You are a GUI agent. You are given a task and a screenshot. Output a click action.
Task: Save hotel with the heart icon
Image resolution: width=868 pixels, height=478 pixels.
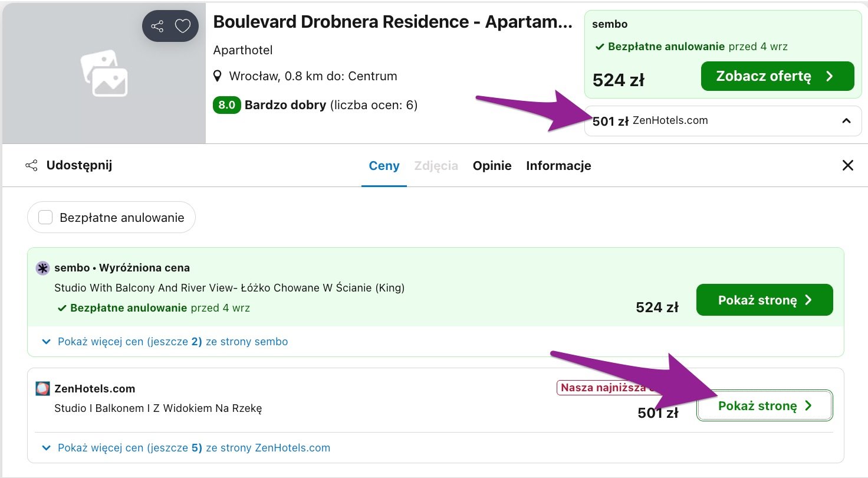pyautogui.click(x=183, y=26)
